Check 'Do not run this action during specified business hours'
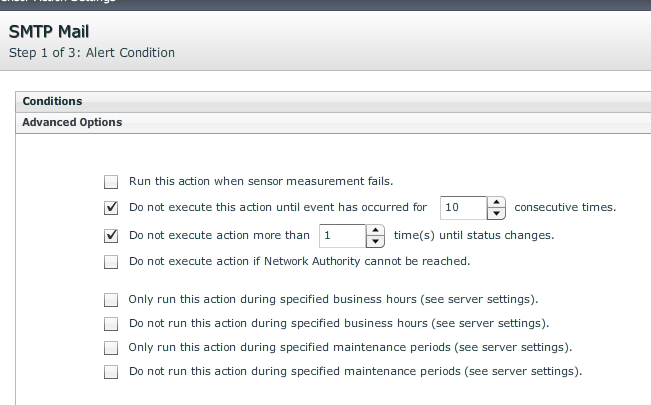The height and width of the screenshot is (405, 651). [x=111, y=324]
